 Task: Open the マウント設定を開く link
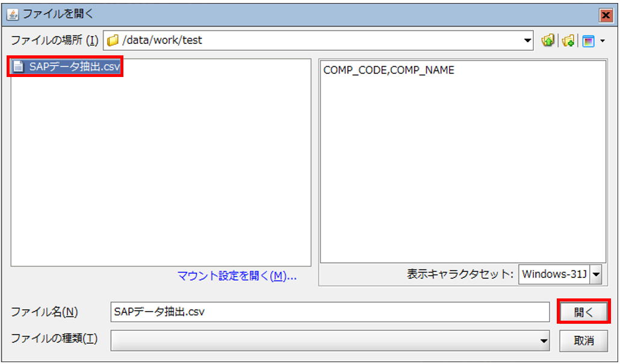237,276
